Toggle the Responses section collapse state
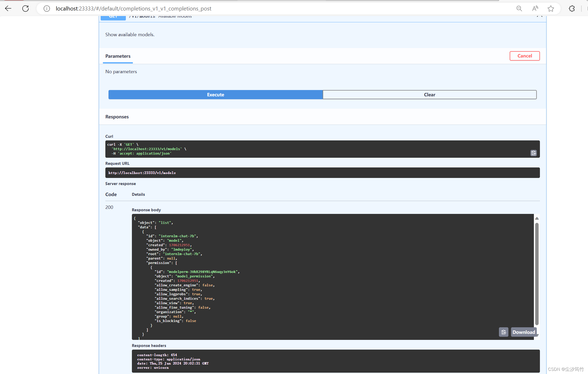 tap(117, 116)
